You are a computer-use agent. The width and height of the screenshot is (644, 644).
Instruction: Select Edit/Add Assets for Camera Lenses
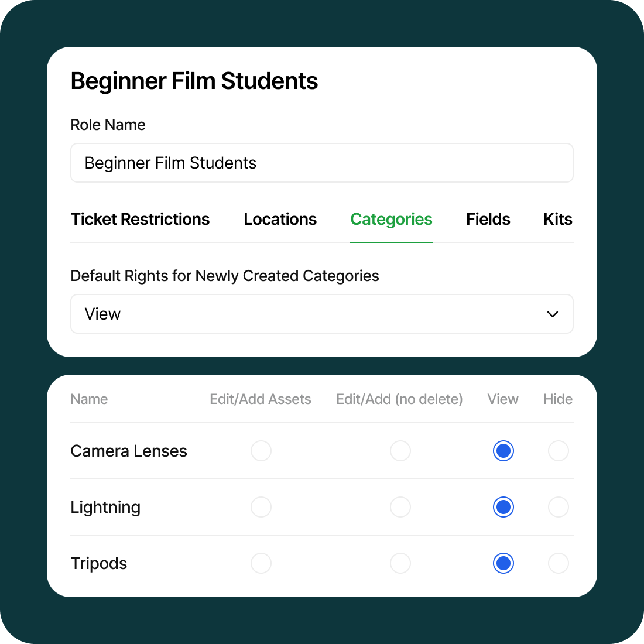(261, 451)
